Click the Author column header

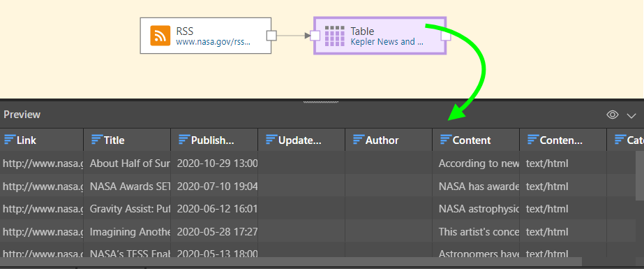tap(389, 140)
